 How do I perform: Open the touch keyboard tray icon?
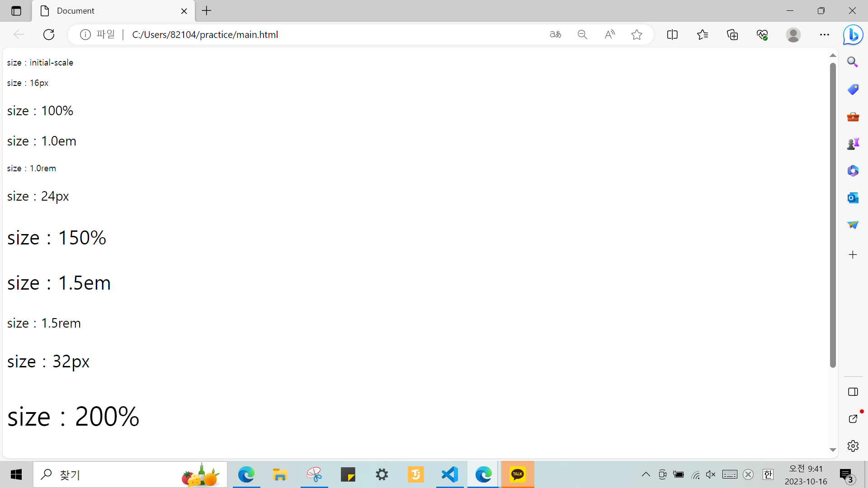point(730,474)
